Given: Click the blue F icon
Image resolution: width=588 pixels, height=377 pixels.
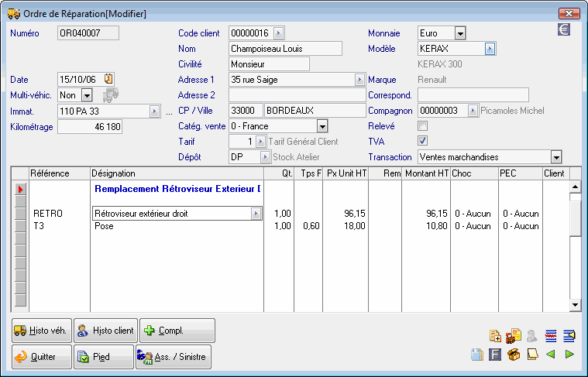Looking at the screenshot, I should pyautogui.click(x=494, y=355).
